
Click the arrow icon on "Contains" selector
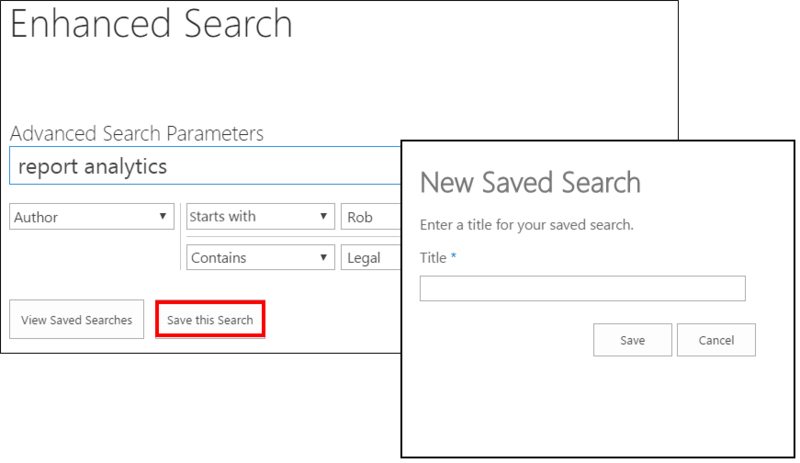pyautogui.click(x=323, y=258)
